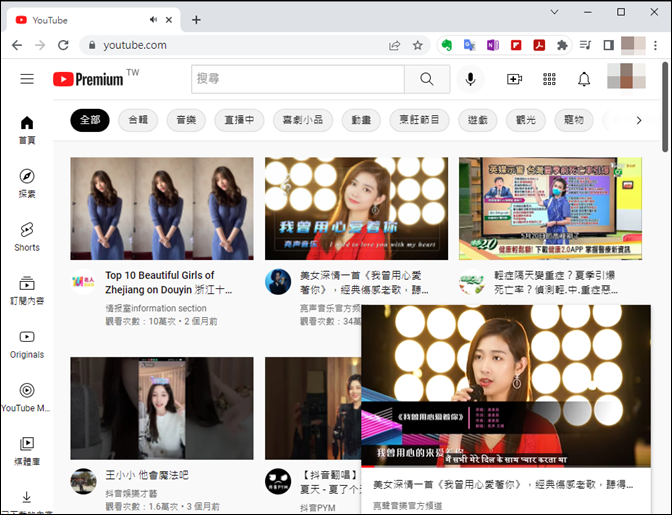This screenshot has width=672, height=515.
Task: Reload the page with refresh icon
Action: (63, 45)
